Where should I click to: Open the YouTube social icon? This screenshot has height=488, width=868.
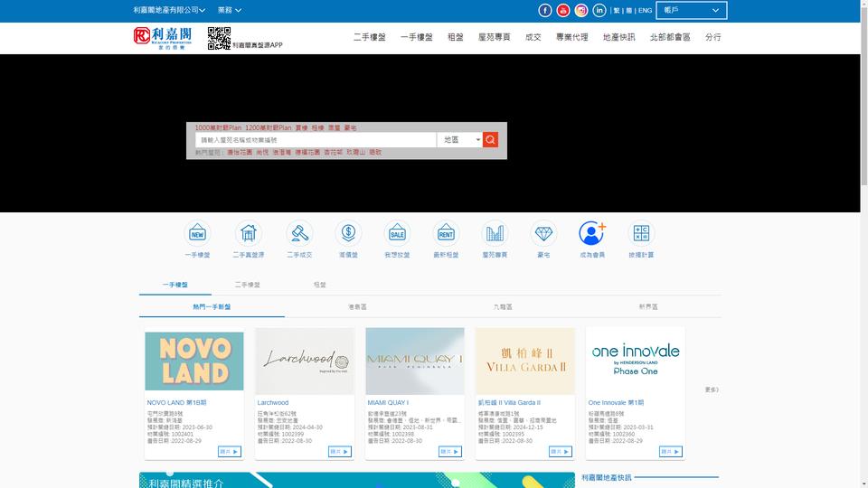563,11
